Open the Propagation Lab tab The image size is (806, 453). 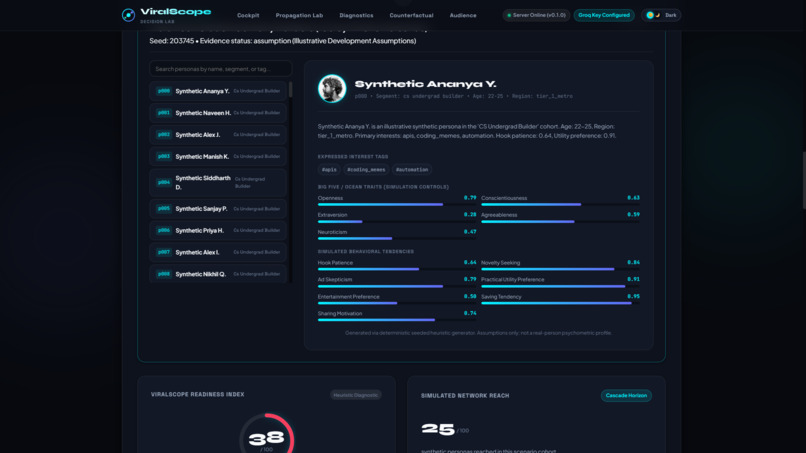[299, 15]
